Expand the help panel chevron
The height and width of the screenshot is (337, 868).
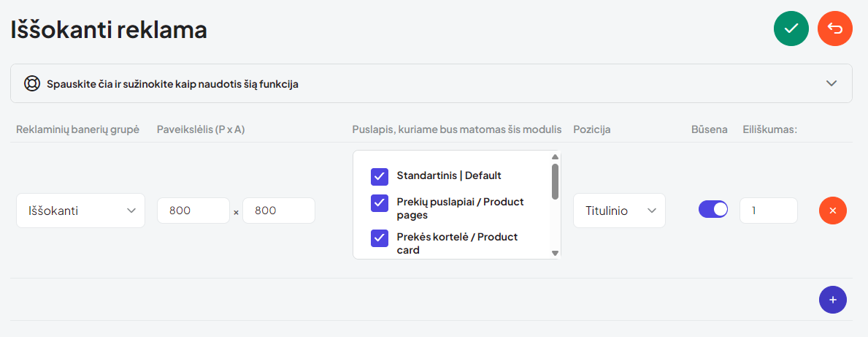coord(831,83)
